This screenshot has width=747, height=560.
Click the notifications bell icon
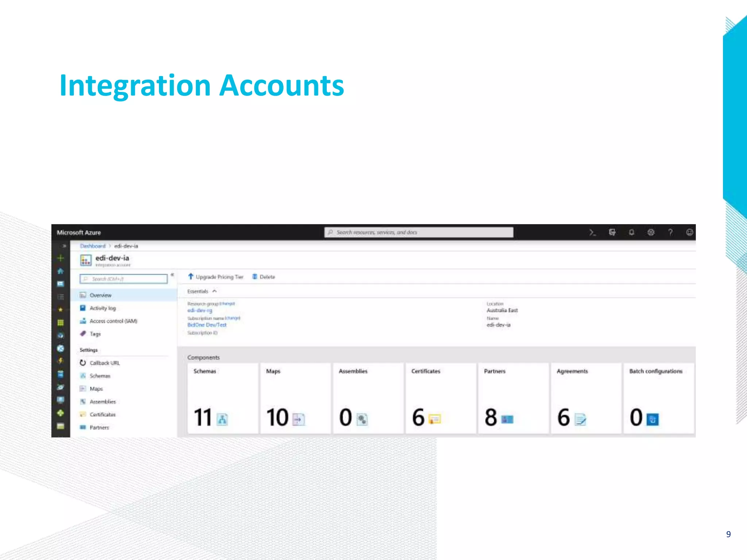point(631,233)
